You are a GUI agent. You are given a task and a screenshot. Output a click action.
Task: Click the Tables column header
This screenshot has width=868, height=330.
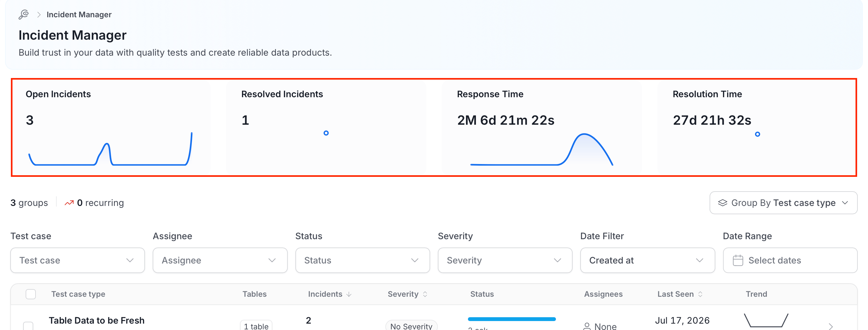[x=254, y=294]
